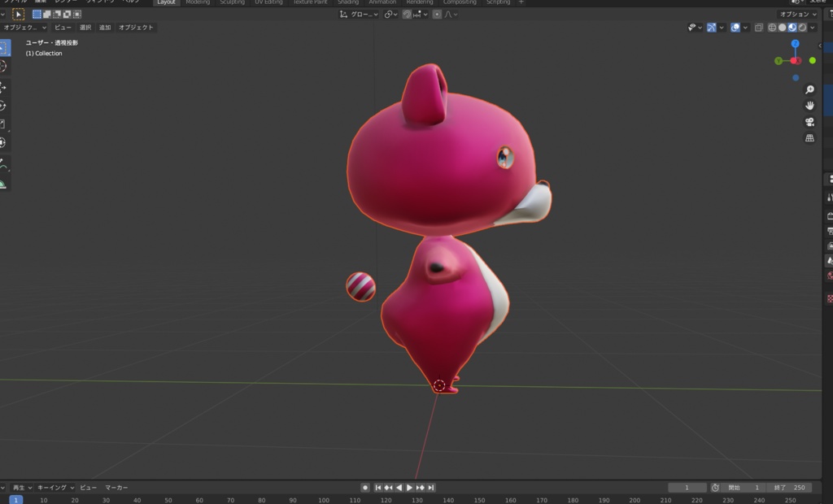Select the Annotate tool
This screenshot has width=833, height=504.
(x=4, y=163)
